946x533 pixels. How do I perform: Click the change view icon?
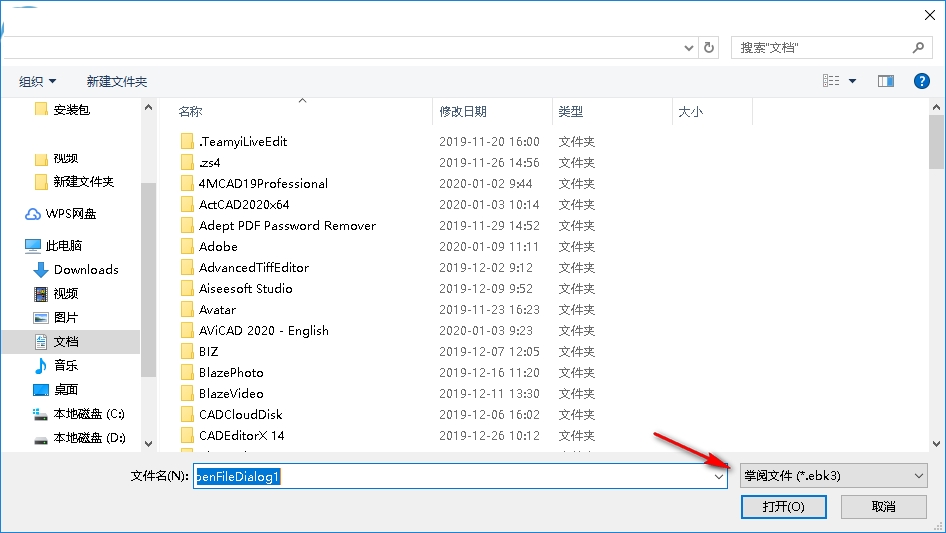[x=831, y=81]
